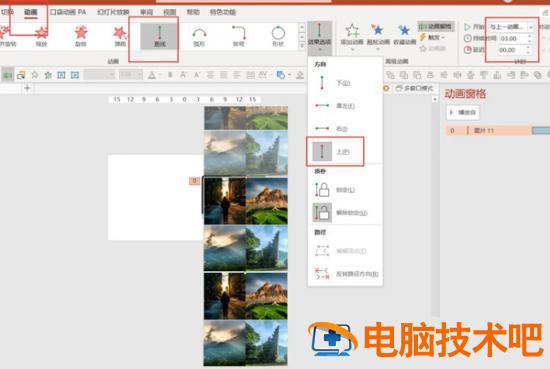Select the arc (弧形) motion path
550x369 pixels.
(x=199, y=36)
